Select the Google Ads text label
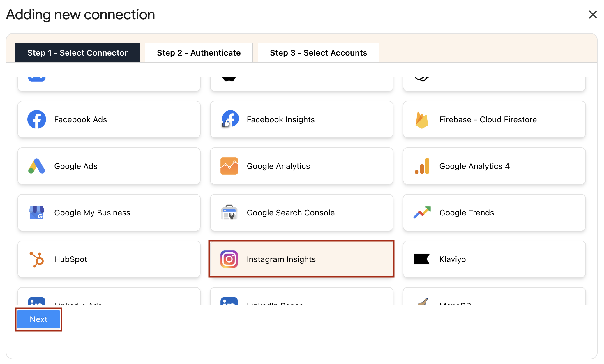The height and width of the screenshot is (364, 604). click(76, 166)
